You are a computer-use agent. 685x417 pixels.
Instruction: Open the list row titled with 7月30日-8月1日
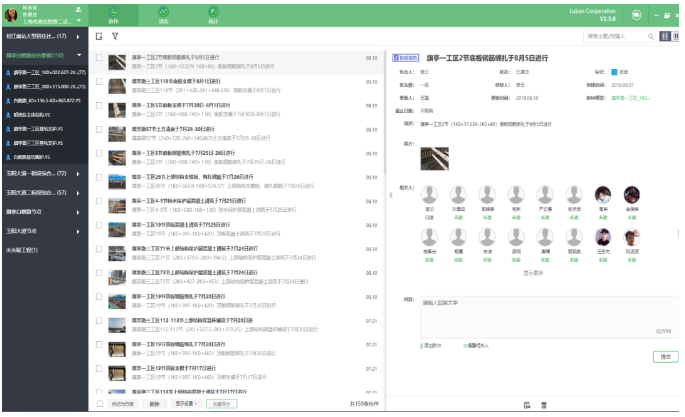[237, 110]
